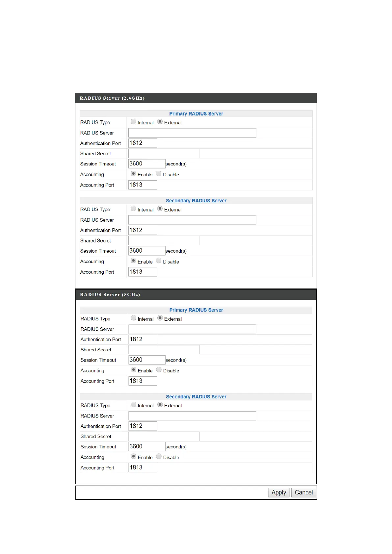Select External for 2.4GHz primary RADIUS type
392x554 pixels.
160,122
